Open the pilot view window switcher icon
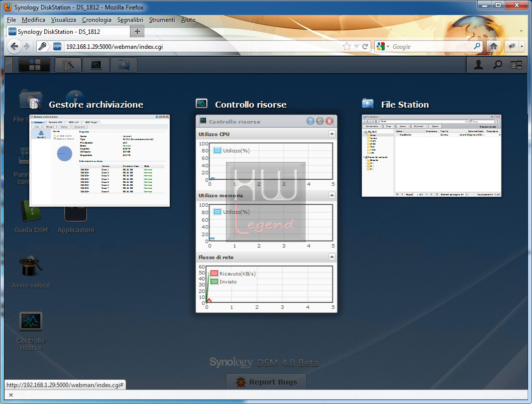The image size is (532, 404). coord(517,65)
